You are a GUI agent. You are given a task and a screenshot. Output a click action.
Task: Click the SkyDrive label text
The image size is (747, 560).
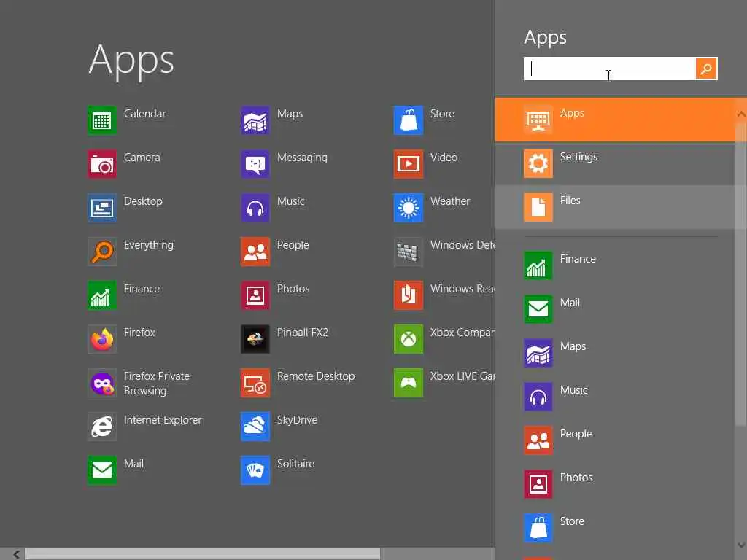click(298, 420)
